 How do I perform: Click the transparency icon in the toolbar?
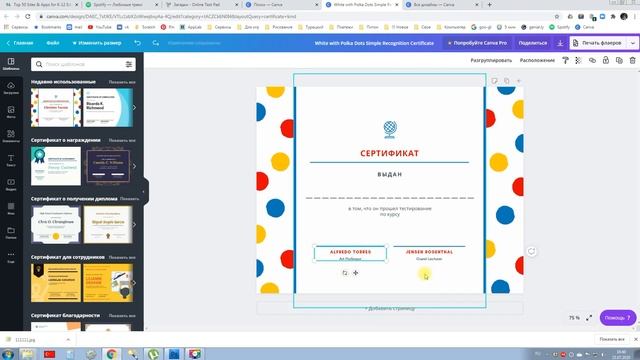tap(578, 60)
